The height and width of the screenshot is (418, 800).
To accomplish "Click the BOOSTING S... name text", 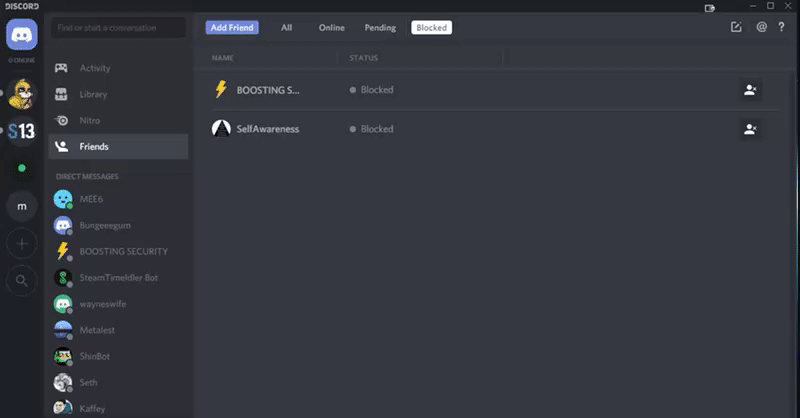I will tap(268, 90).
